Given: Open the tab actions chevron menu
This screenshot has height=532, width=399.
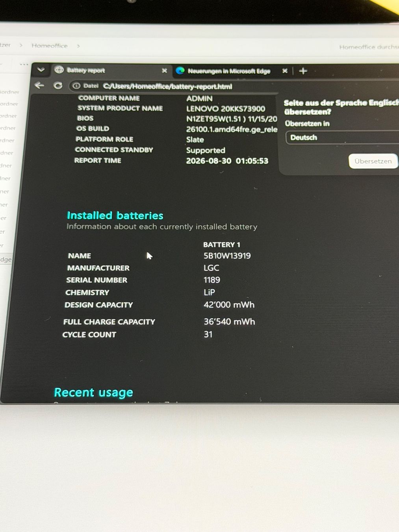Looking at the screenshot, I should click(x=41, y=70).
